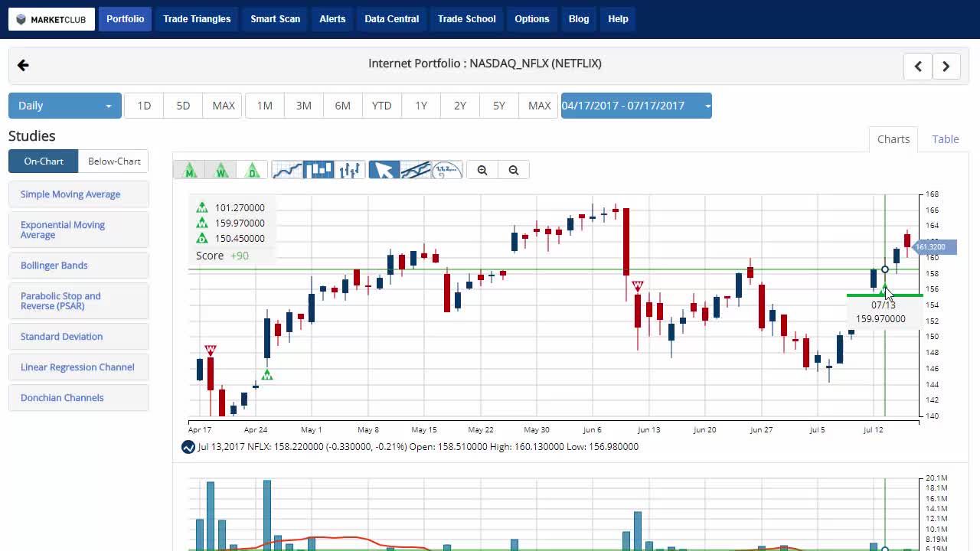Add Parabolic Stop and Reverse study
This screenshot has width=980, height=551.
[x=79, y=301]
